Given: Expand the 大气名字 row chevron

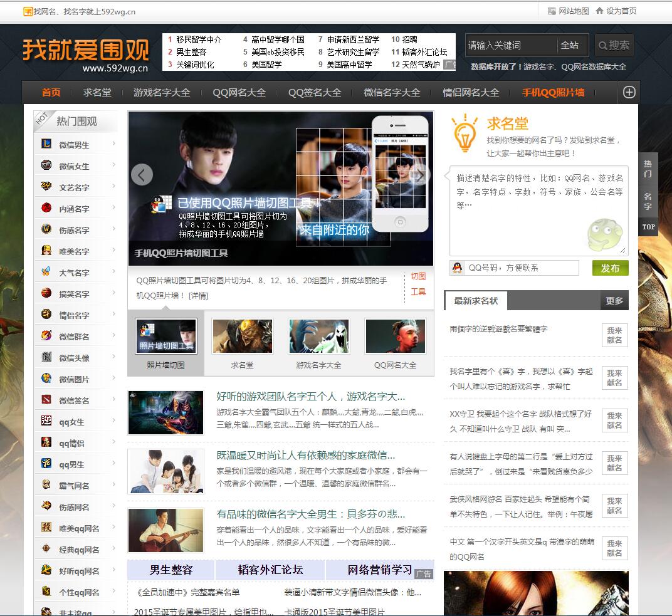Looking at the screenshot, I should [x=113, y=271].
